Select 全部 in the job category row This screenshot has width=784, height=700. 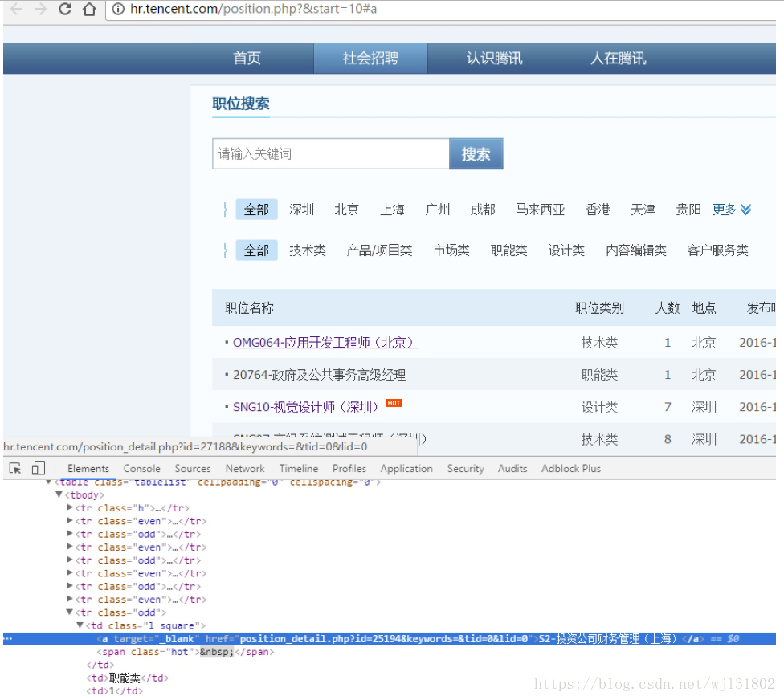pos(256,250)
